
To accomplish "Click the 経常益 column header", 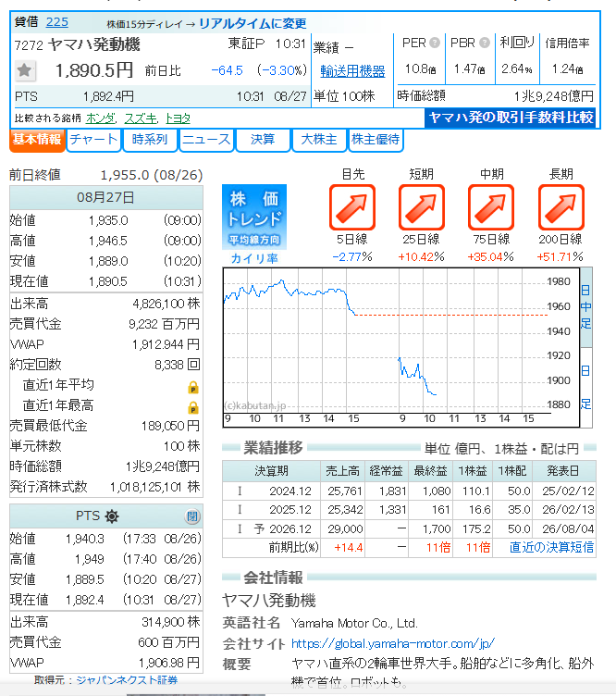I will [x=387, y=471].
